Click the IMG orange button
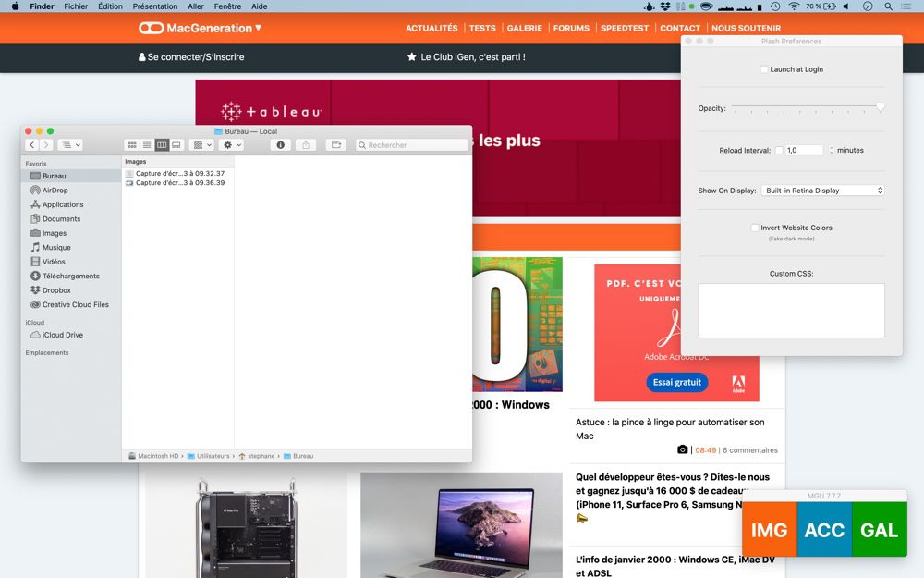Image resolution: width=924 pixels, height=578 pixels. click(x=769, y=530)
